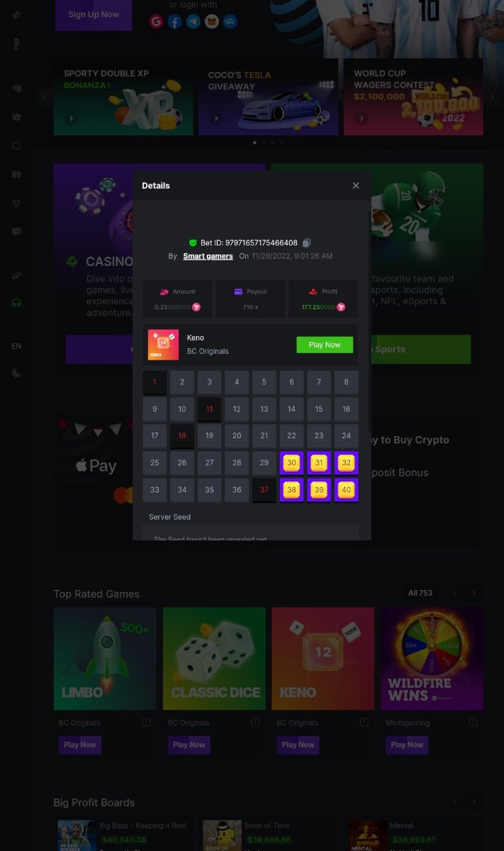Click the info icon under the Limbo game
Image resolution: width=504 pixels, height=851 pixels.
point(146,722)
